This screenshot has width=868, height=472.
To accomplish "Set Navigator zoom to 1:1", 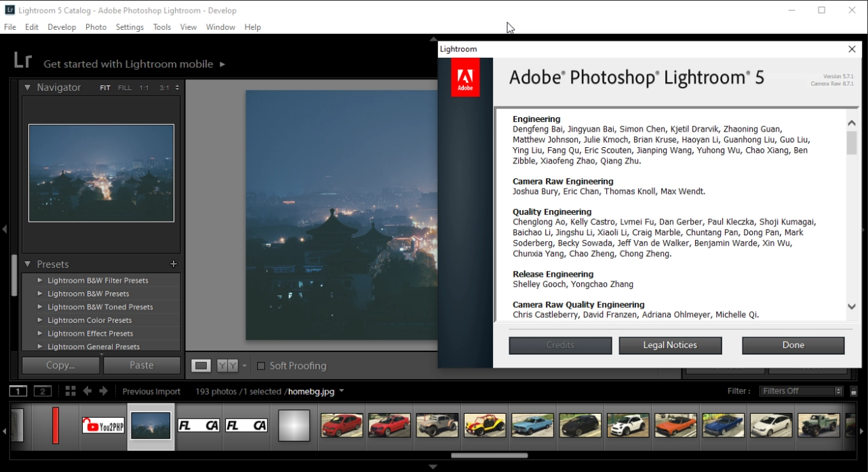I will [144, 87].
